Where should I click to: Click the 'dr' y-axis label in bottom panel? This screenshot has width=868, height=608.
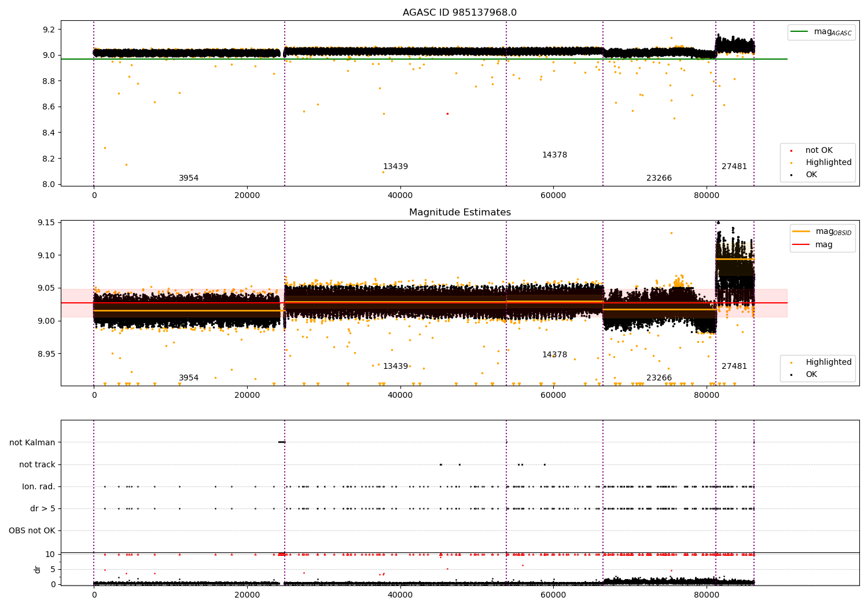(38, 569)
